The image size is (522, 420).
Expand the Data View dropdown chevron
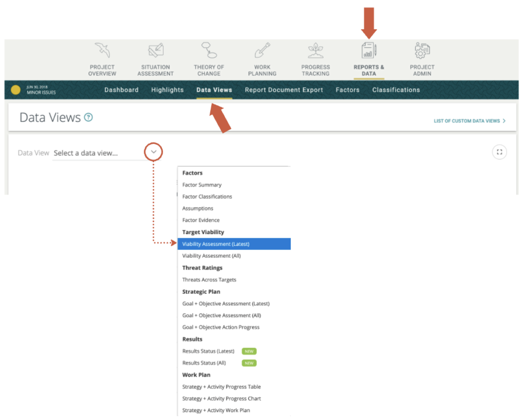[x=153, y=152]
